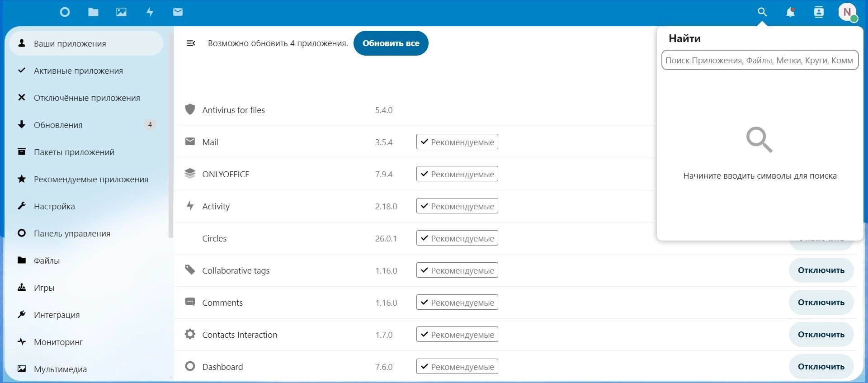
Task: Collapse the app navigation sidebar toggle
Action: pyautogui.click(x=191, y=43)
